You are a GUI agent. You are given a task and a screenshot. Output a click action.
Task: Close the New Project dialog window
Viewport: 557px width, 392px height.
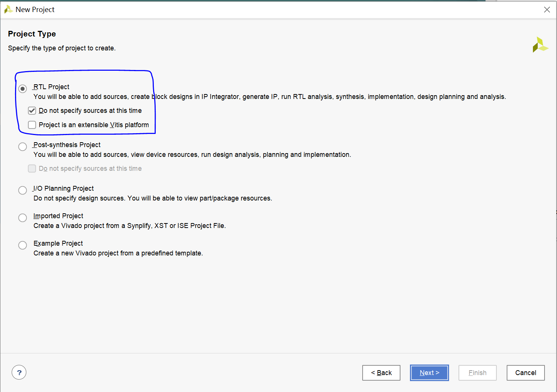point(547,9)
